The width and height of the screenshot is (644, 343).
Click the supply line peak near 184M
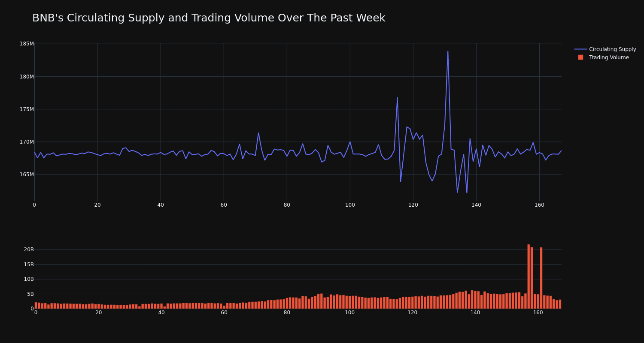(x=448, y=51)
